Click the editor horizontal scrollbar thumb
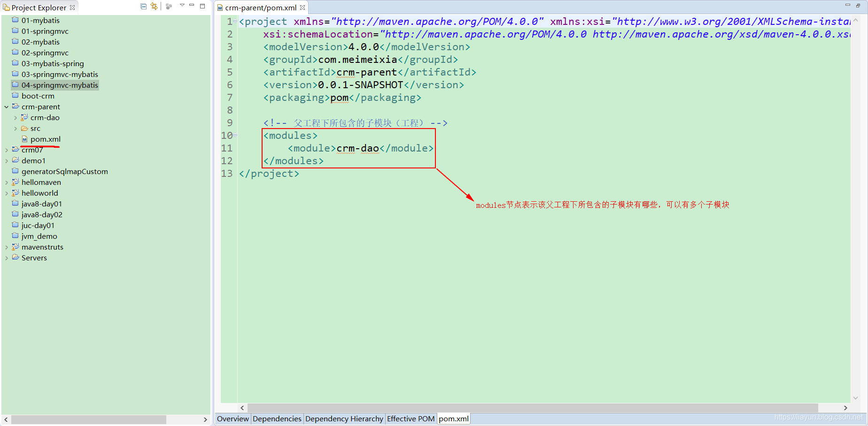868x426 pixels. (x=533, y=408)
